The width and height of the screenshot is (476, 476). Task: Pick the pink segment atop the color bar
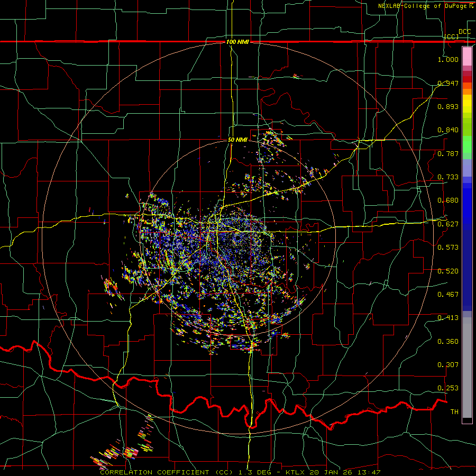(x=467, y=56)
